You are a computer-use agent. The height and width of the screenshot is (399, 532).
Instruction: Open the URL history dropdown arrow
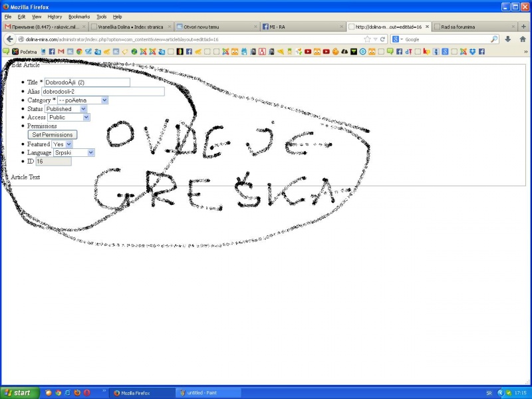pyautogui.click(x=375, y=39)
